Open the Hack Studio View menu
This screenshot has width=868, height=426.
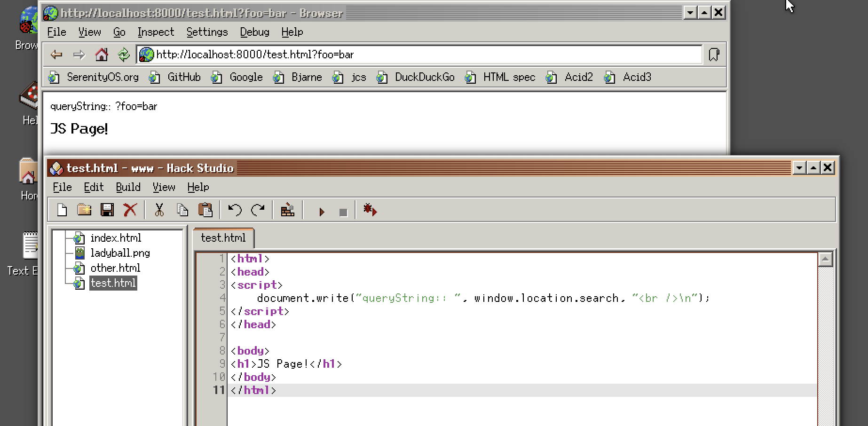coord(164,187)
